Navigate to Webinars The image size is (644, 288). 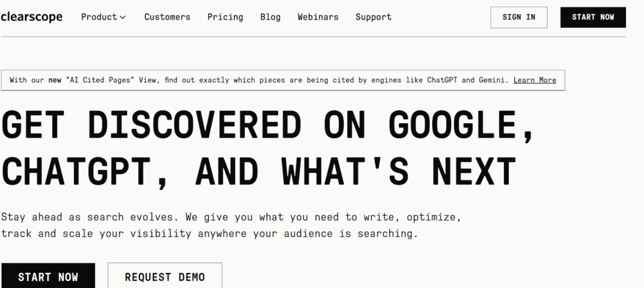[318, 17]
